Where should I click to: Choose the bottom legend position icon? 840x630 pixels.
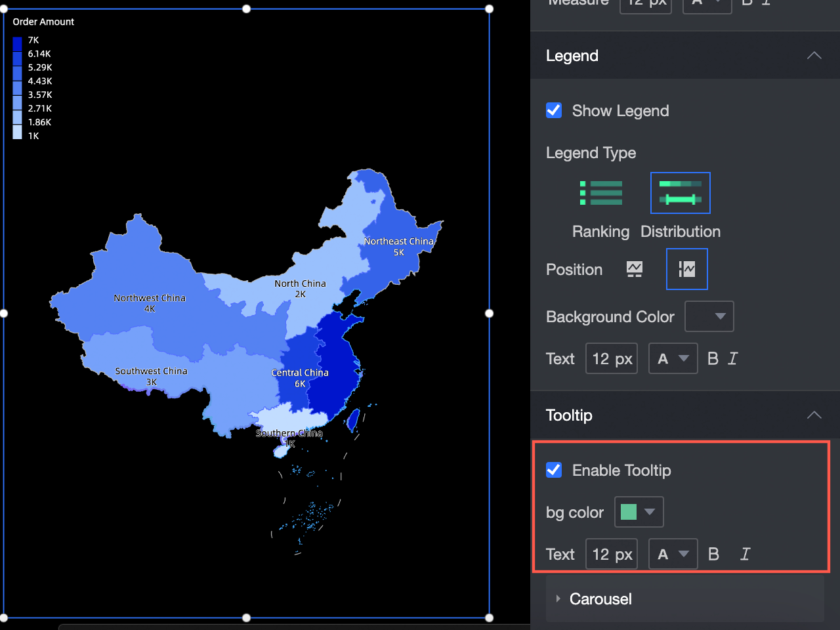coord(635,269)
